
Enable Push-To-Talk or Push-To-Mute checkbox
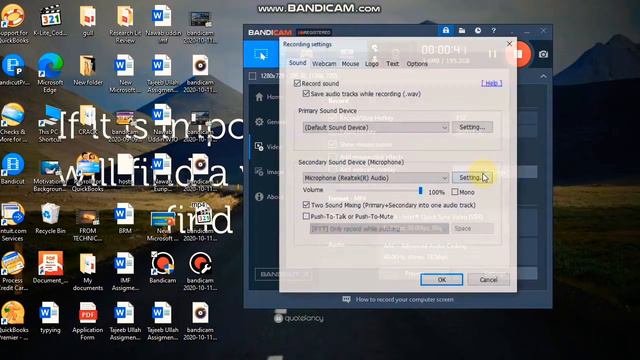click(x=306, y=216)
